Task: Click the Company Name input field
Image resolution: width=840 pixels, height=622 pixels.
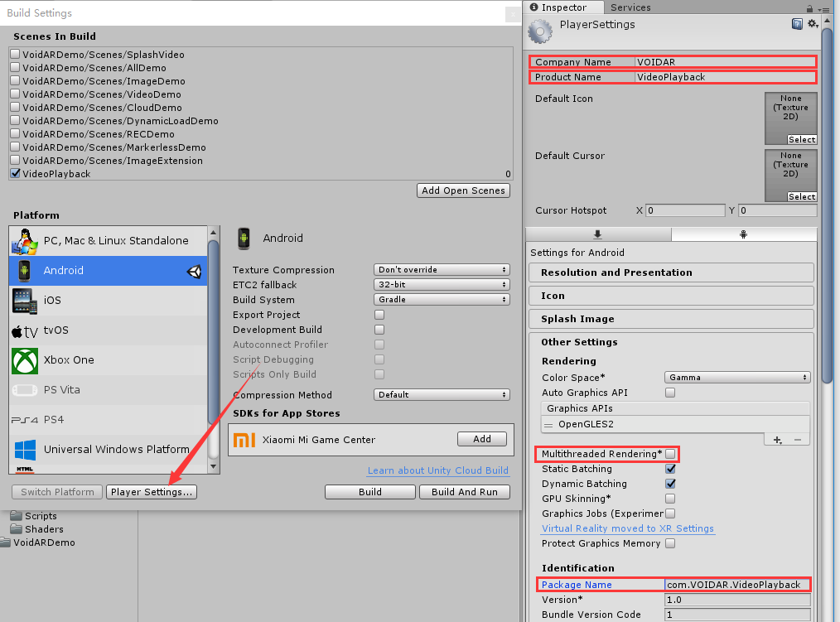Action: point(726,62)
